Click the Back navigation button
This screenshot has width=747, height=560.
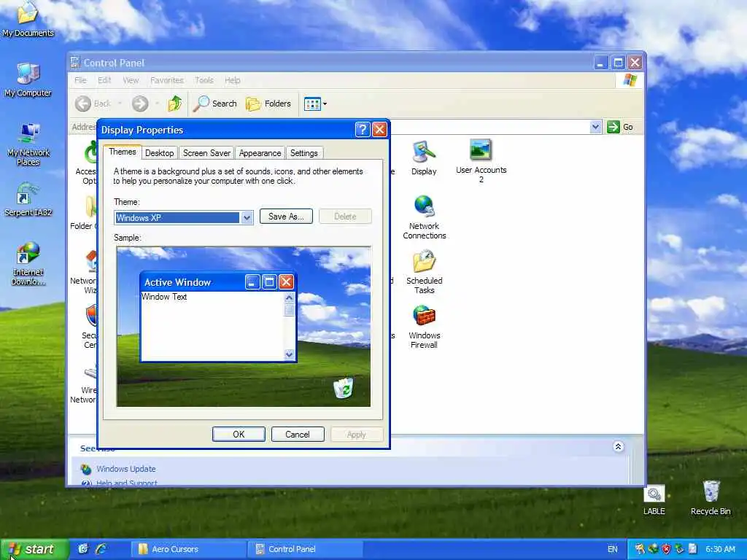coord(93,104)
